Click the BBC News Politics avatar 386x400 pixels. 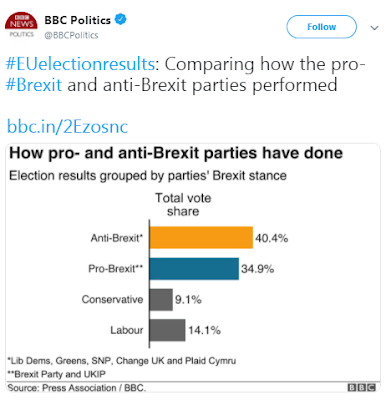pyautogui.click(x=21, y=25)
